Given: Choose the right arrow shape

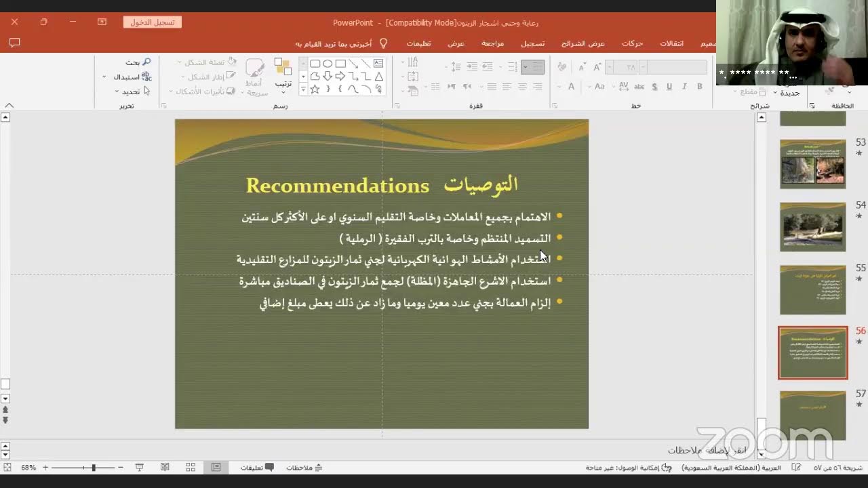Looking at the screenshot, I should pyautogui.click(x=340, y=77).
